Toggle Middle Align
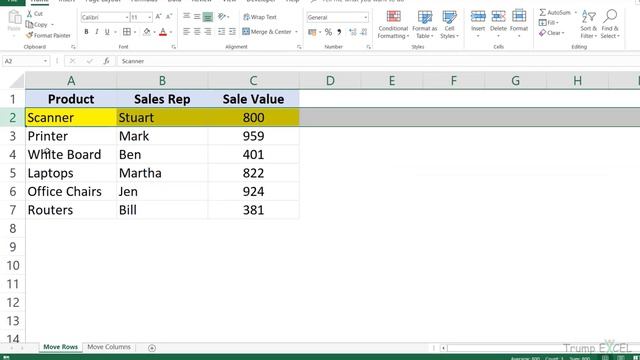This screenshot has height=360, width=640. 197,17
